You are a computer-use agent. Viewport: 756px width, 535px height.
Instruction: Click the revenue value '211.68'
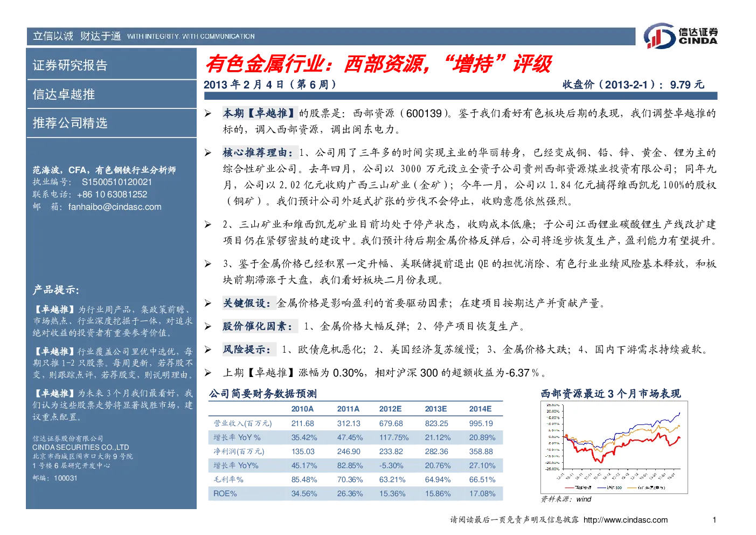pos(303,423)
